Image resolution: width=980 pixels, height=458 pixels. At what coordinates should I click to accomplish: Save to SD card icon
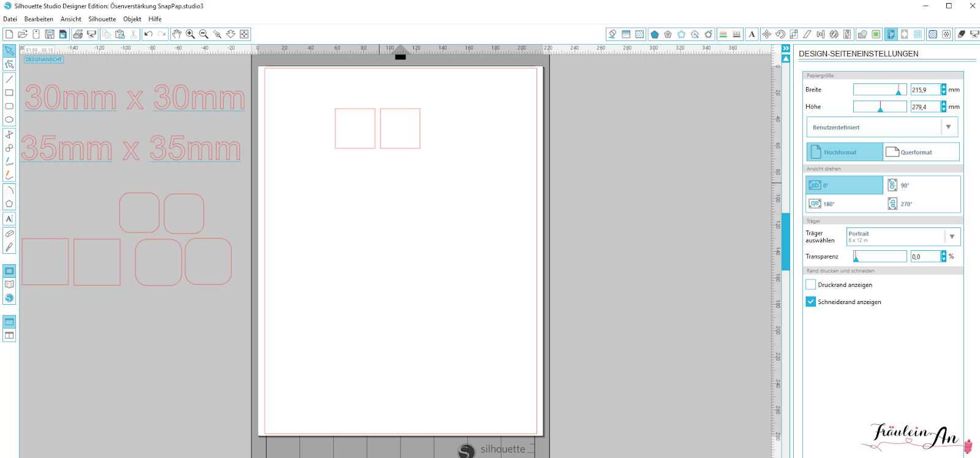[x=62, y=34]
